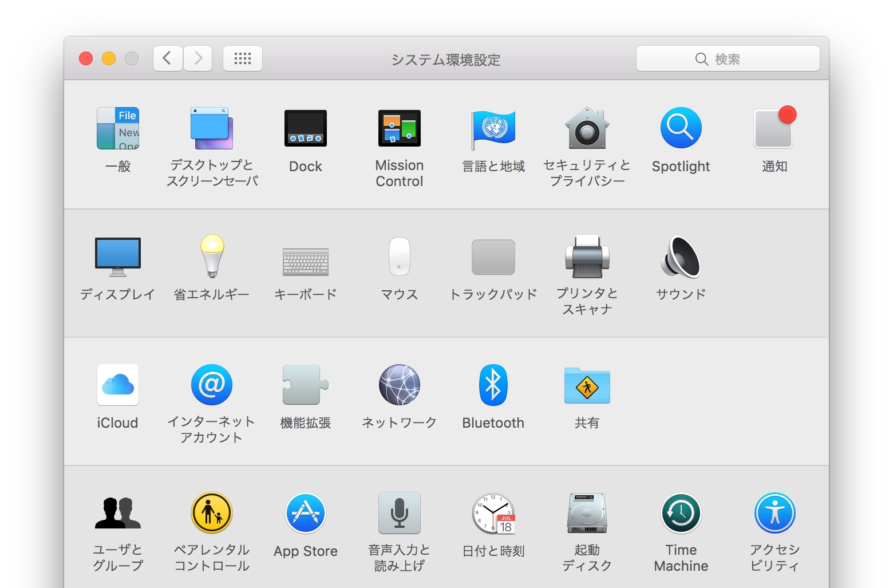The width and height of the screenshot is (893, 588).
Task: Open Time Machine preferences icon
Action: click(x=681, y=513)
